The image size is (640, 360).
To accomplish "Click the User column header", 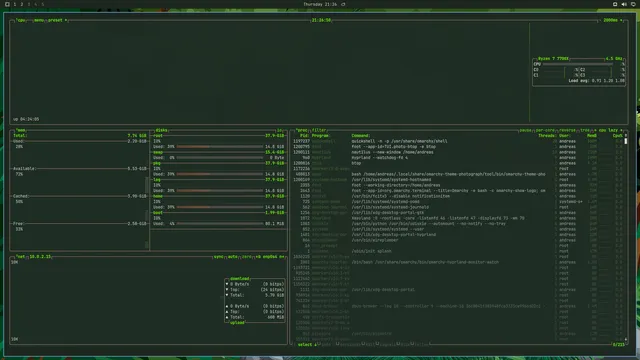I will coord(564,136).
